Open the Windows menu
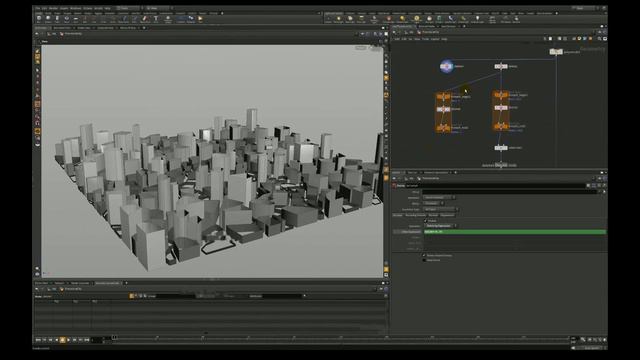The image size is (640, 360). 76,8
